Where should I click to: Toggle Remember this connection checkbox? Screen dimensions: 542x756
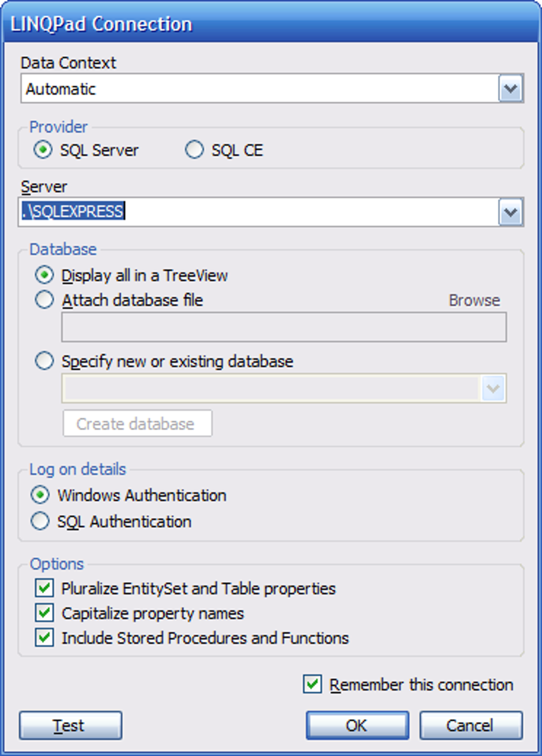point(312,684)
